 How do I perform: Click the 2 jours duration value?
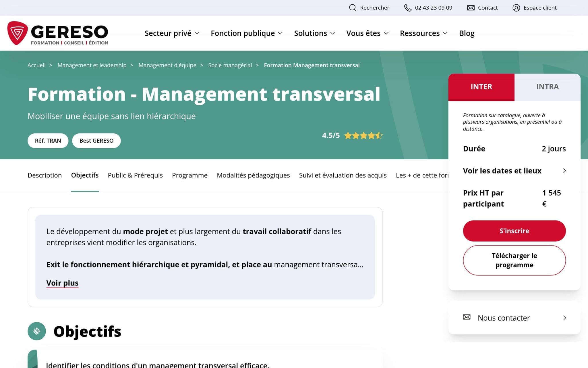click(x=554, y=149)
